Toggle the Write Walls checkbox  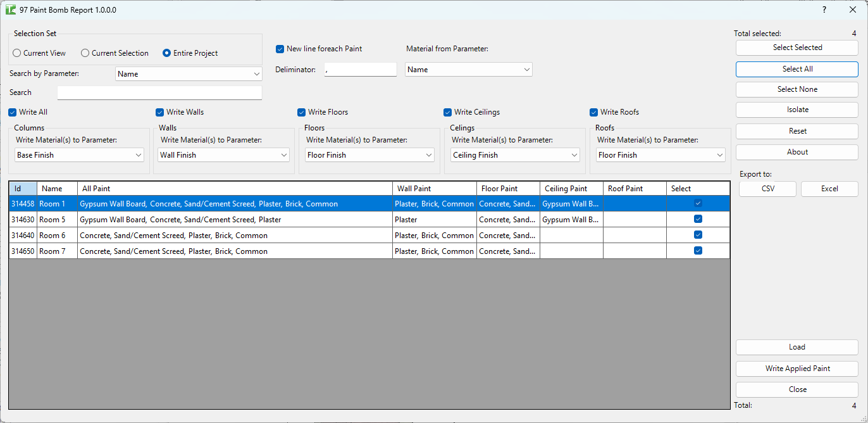tap(159, 111)
